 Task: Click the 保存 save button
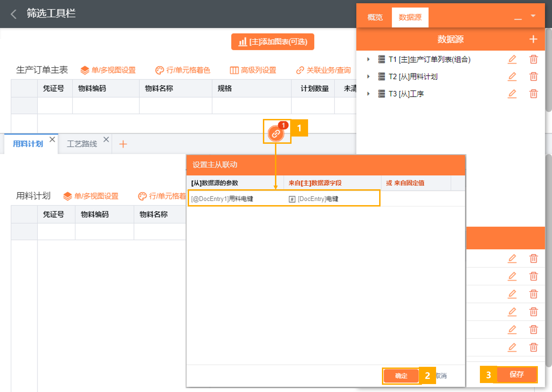tap(516, 374)
